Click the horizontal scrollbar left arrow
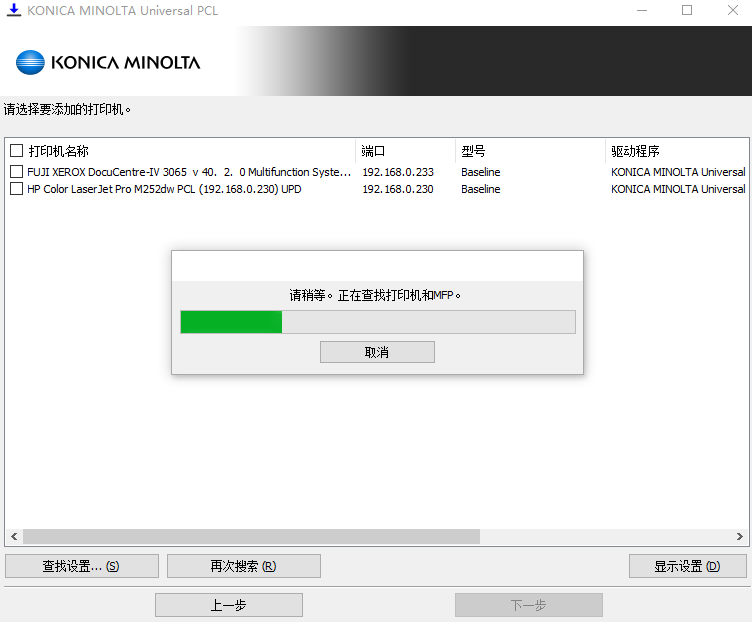The width and height of the screenshot is (752, 622). pyautogui.click(x=14, y=536)
